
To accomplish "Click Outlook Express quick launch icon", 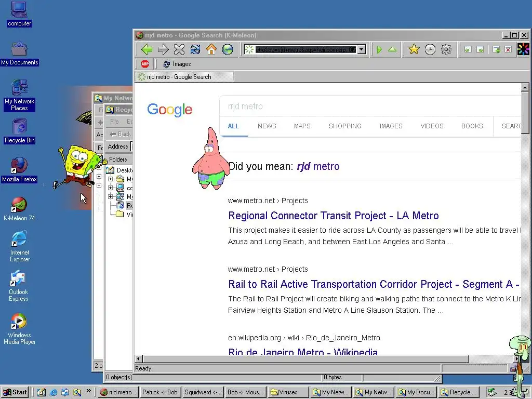I will [x=65, y=392].
